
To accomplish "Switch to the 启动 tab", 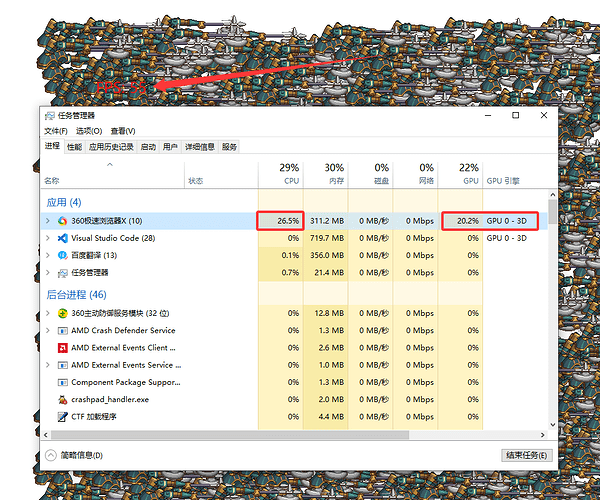I will pyautogui.click(x=148, y=147).
